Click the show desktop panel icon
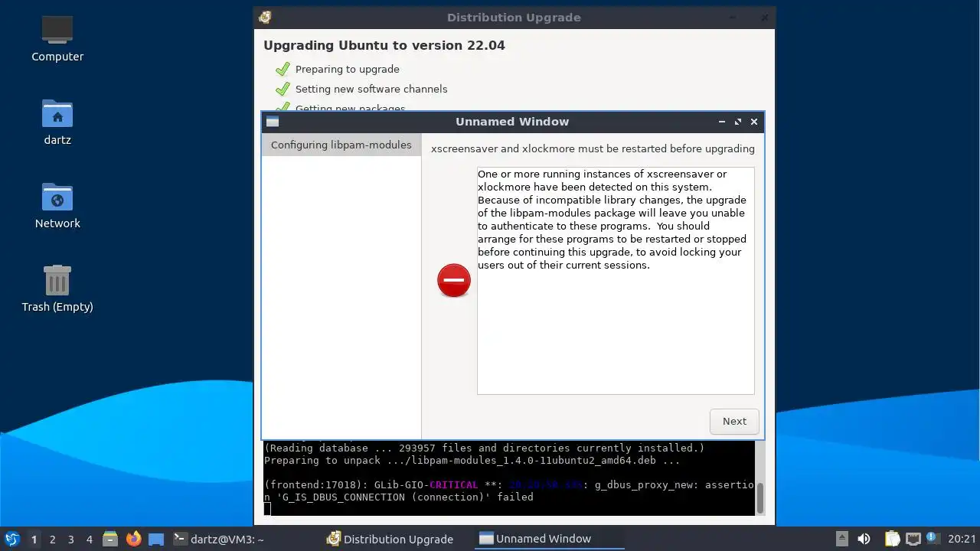This screenshot has height=551, width=980. pyautogui.click(x=156, y=539)
